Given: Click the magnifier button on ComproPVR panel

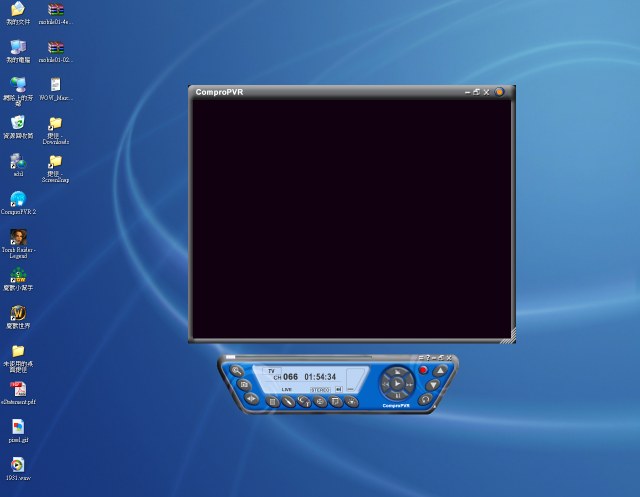Looking at the screenshot, I should tap(237, 371).
